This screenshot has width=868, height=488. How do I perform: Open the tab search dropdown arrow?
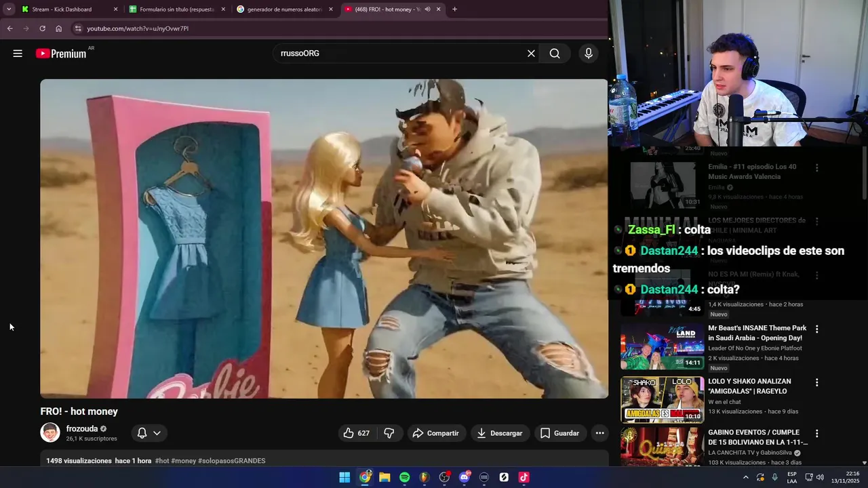8,9
